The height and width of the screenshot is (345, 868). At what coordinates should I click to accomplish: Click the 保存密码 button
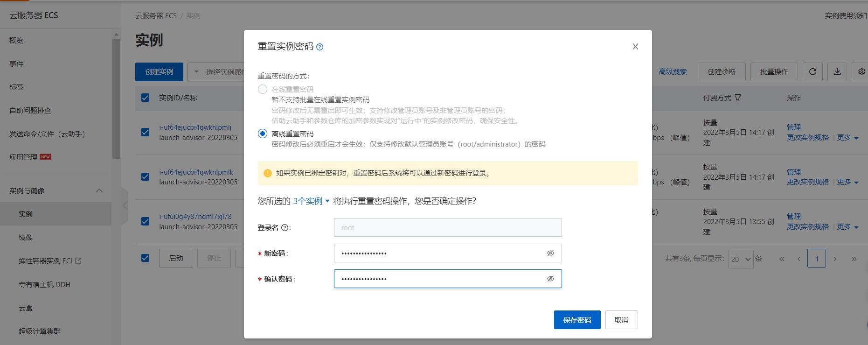pyautogui.click(x=577, y=320)
